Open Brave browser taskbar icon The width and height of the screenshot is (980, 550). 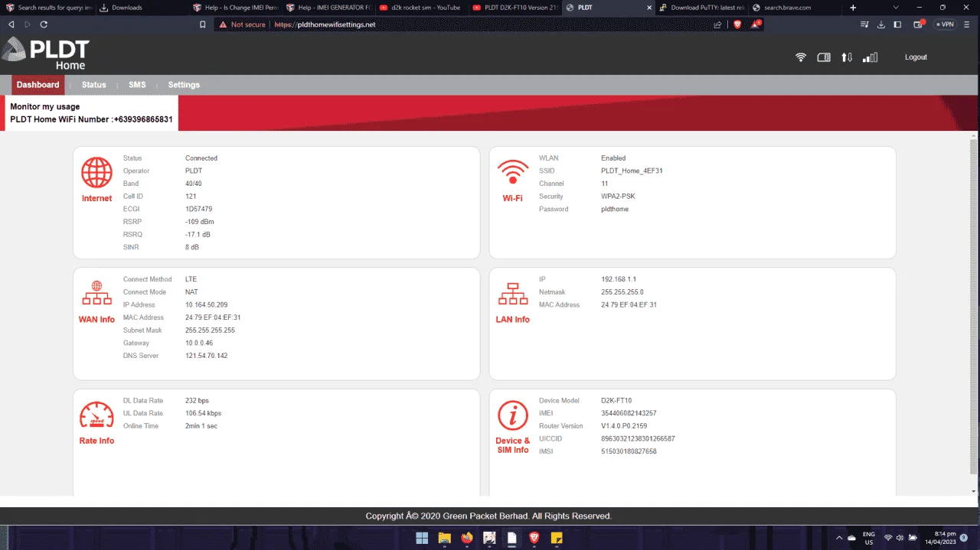point(534,538)
